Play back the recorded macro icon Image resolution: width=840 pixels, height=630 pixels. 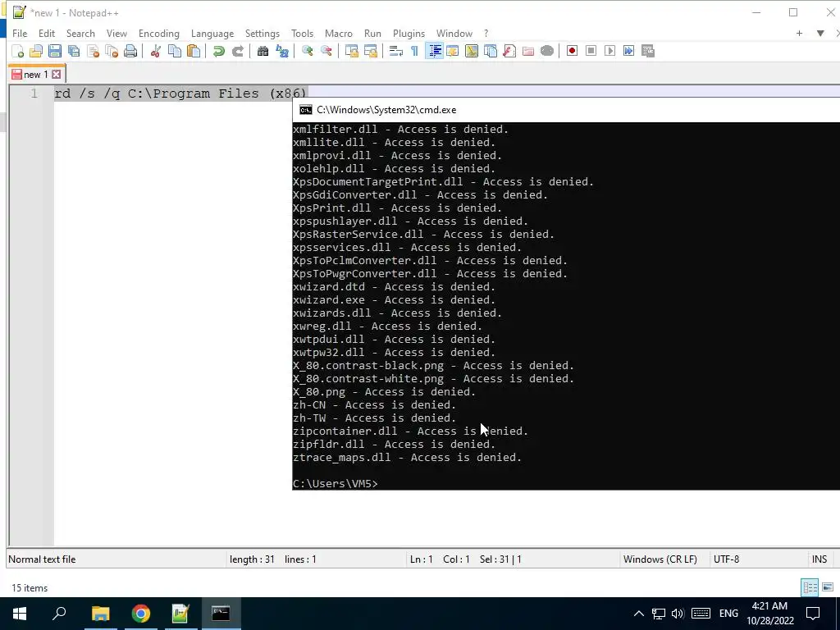[609, 51]
